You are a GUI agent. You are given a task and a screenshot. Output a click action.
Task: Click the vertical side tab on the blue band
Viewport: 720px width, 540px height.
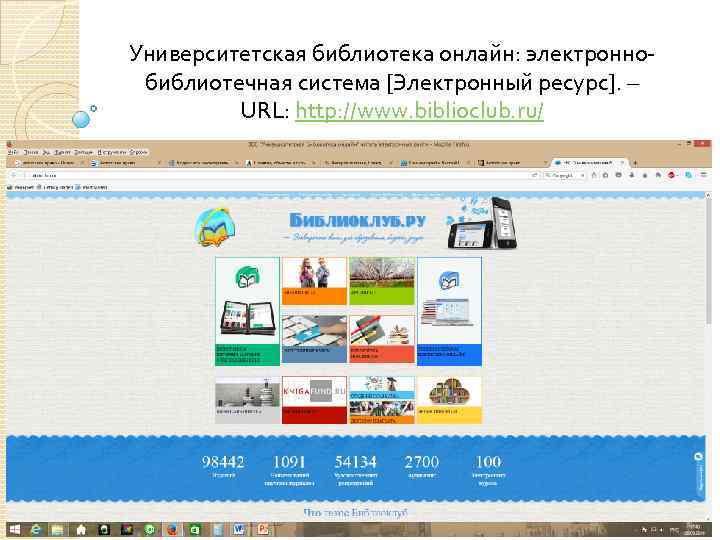click(699, 473)
